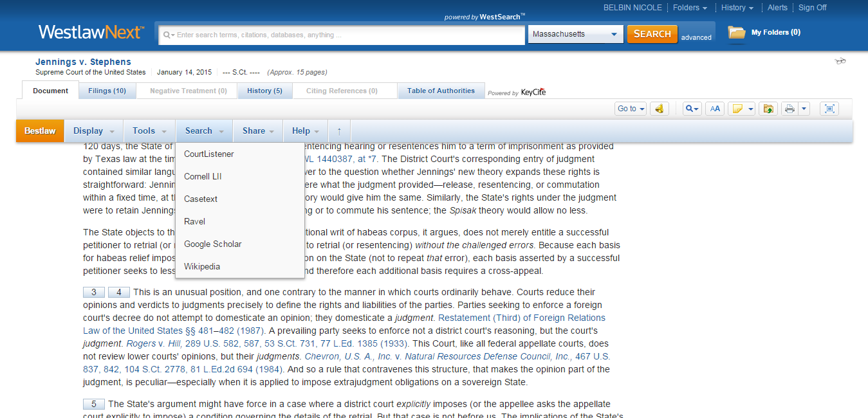Select CourtListener from Search menu

coord(240,154)
